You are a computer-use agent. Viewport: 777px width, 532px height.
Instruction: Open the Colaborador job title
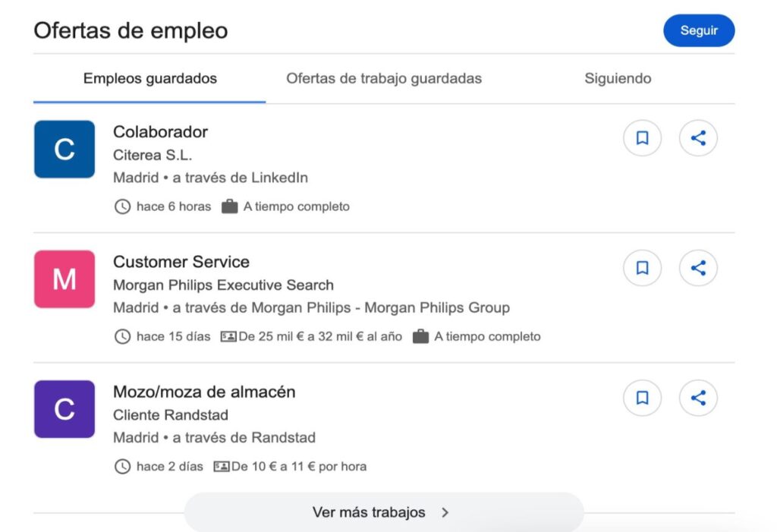tap(160, 132)
